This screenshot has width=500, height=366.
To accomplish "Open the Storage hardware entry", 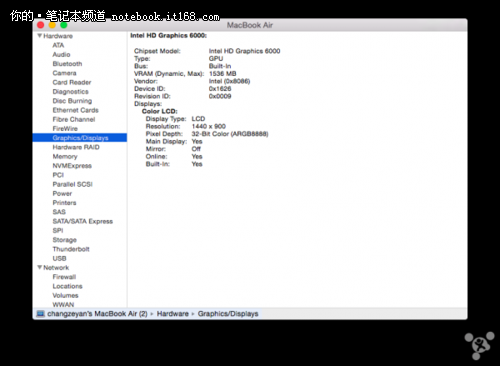I will click(x=65, y=240).
